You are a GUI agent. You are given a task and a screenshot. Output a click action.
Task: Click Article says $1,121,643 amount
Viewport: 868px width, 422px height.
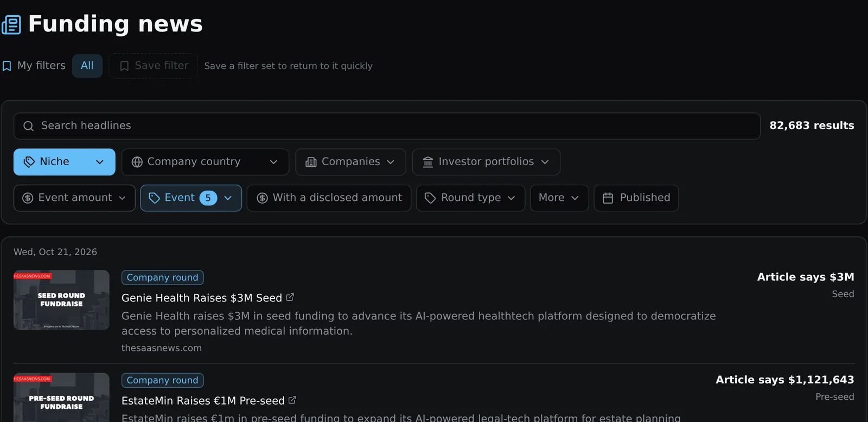point(785,380)
